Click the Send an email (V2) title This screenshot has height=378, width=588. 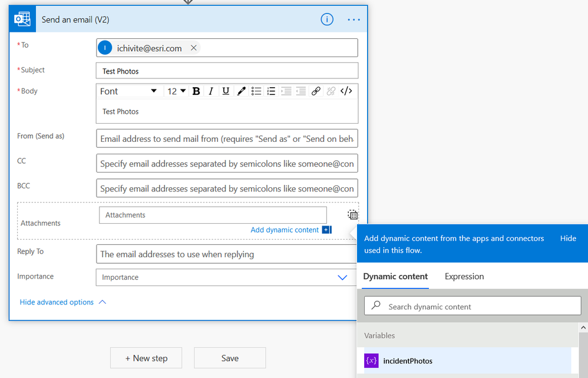click(75, 19)
